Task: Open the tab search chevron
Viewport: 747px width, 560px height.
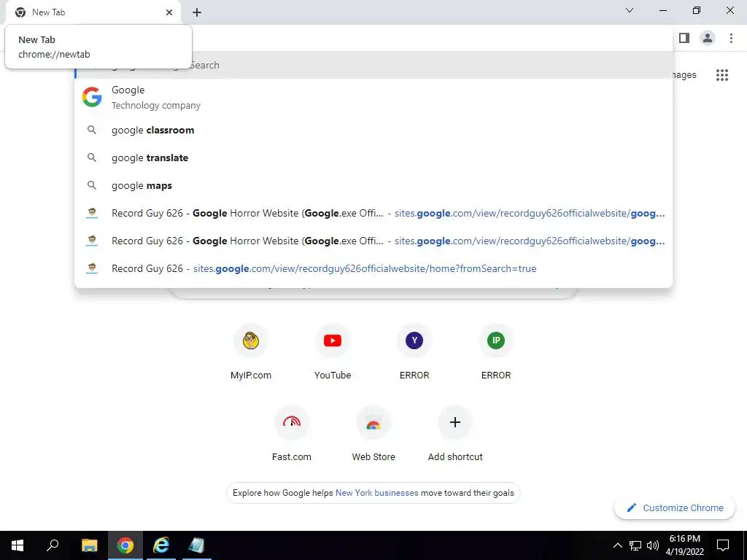Action: pyautogui.click(x=630, y=10)
